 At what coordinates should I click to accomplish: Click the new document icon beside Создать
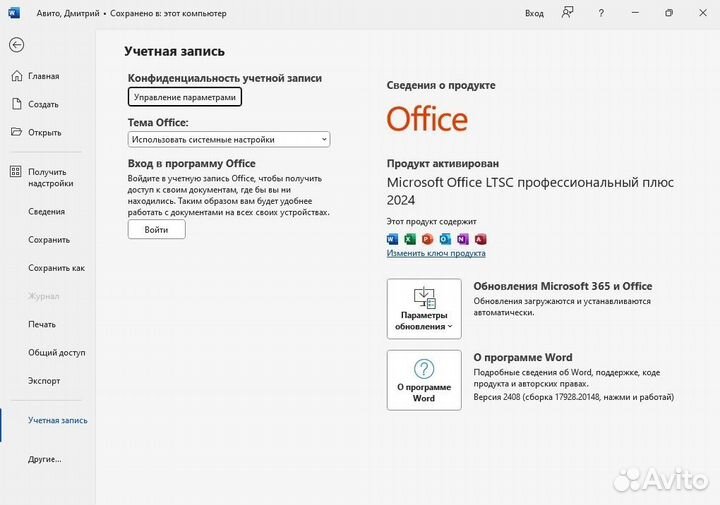(x=17, y=104)
